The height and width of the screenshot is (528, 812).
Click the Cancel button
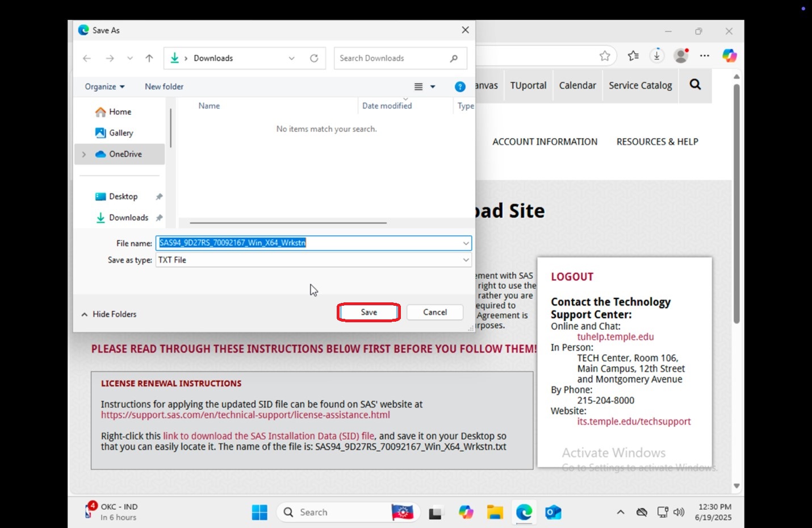(435, 312)
